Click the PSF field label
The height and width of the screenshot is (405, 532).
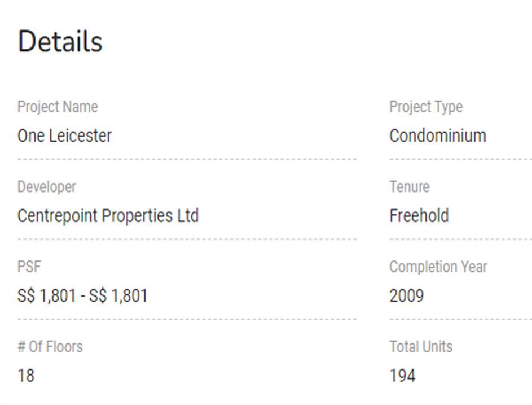coord(29,267)
